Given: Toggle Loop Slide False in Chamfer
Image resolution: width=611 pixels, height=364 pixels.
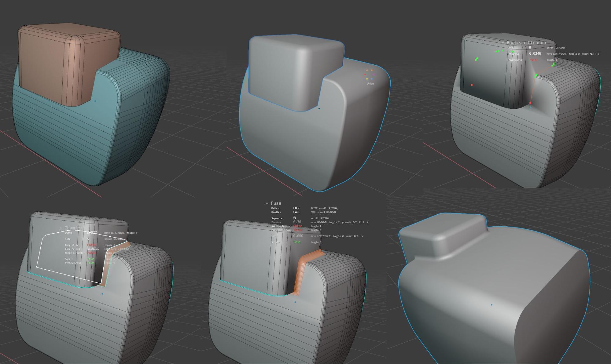Looking at the screenshot, I should (91, 245).
